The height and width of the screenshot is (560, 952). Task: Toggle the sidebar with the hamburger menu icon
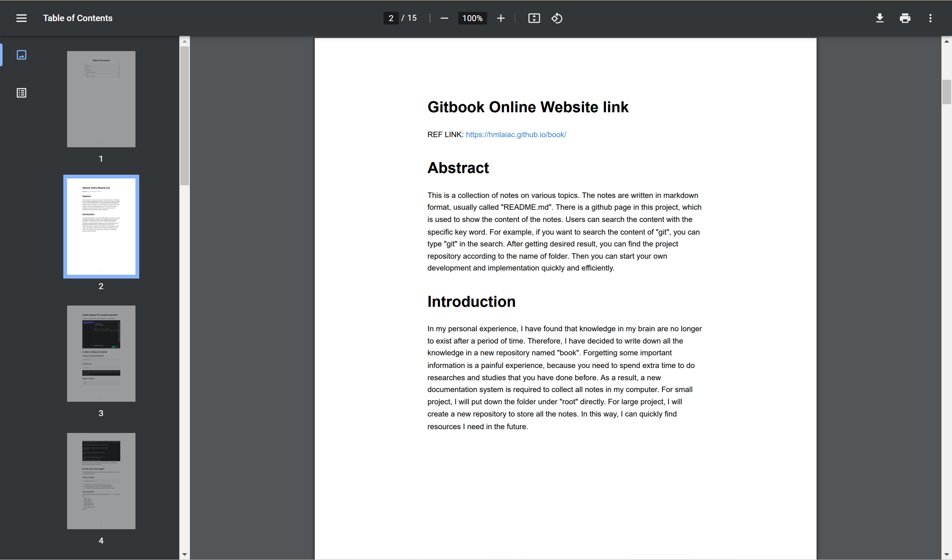tap(22, 18)
